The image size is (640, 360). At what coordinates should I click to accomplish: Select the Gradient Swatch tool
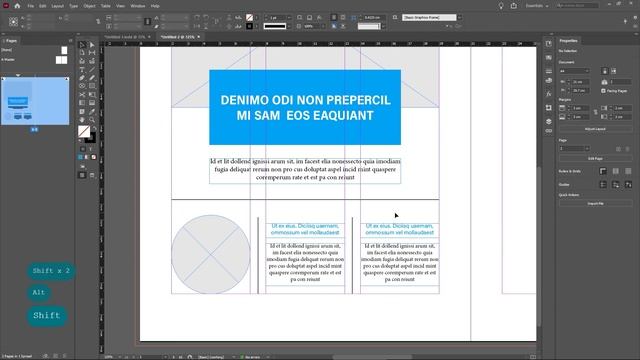coord(82,103)
